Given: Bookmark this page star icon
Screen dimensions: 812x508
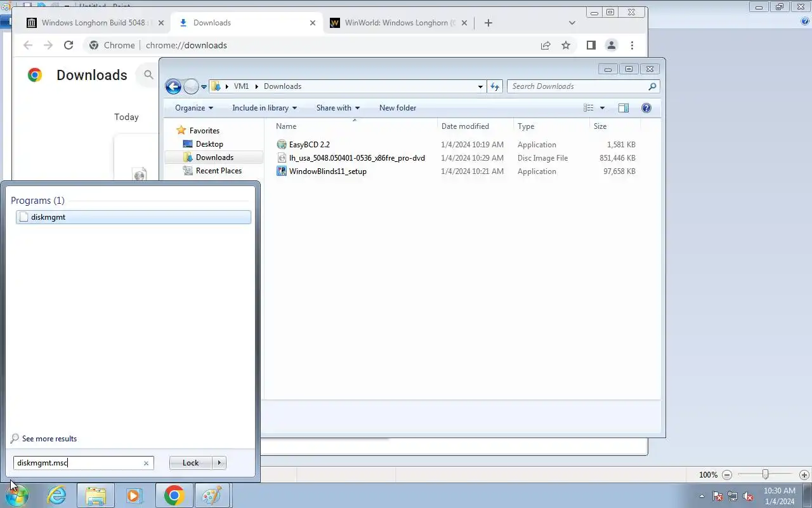Looking at the screenshot, I should (x=566, y=45).
